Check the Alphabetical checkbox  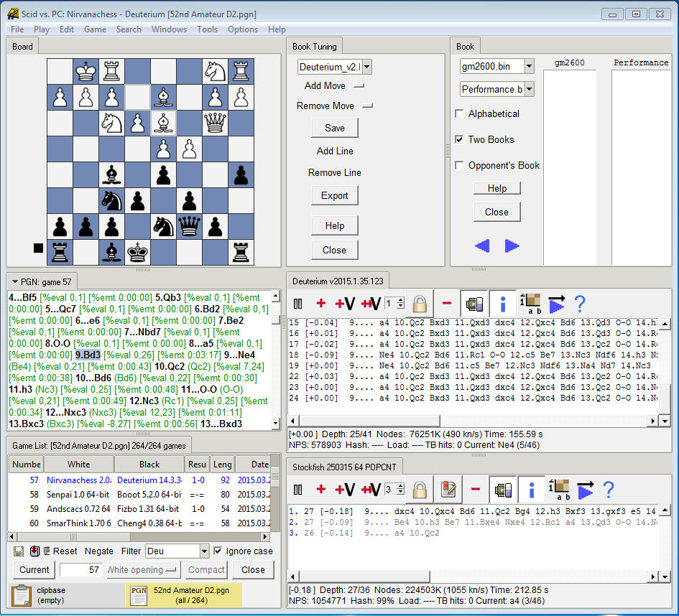pos(459,113)
